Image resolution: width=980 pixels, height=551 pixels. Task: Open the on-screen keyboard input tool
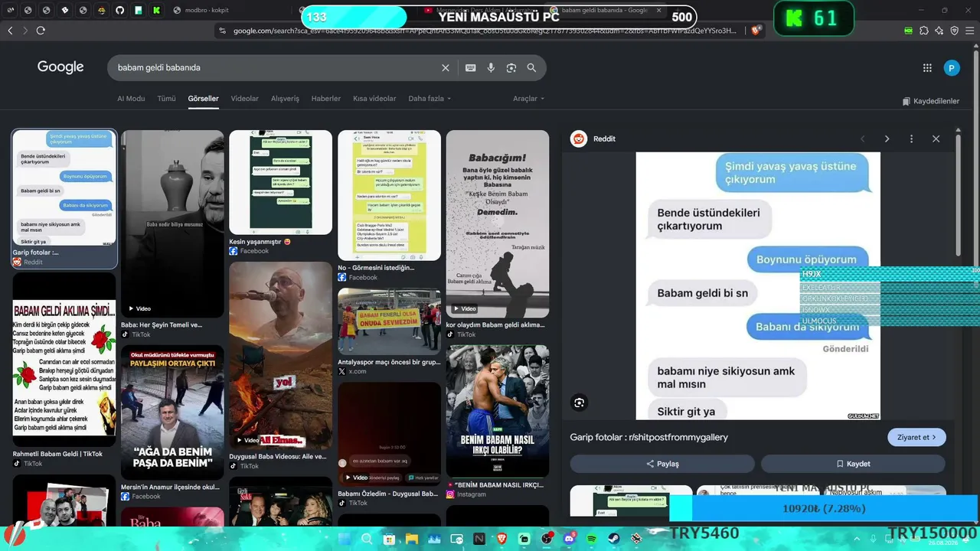pyautogui.click(x=471, y=67)
